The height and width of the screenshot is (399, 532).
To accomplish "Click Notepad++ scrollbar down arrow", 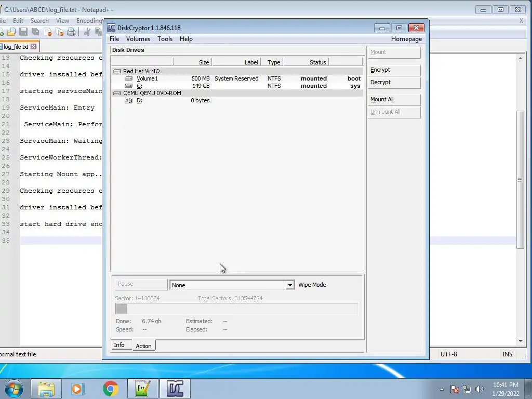I will 521,341.
